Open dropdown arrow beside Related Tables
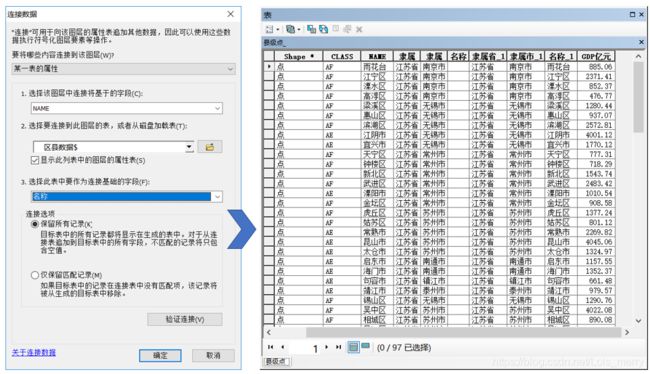This screenshot has height=374, width=650. tap(299, 29)
